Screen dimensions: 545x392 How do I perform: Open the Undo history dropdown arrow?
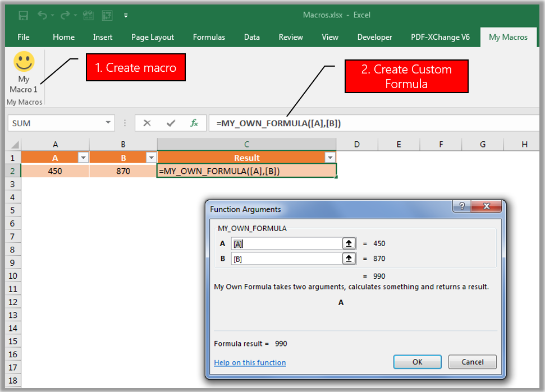pos(53,15)
